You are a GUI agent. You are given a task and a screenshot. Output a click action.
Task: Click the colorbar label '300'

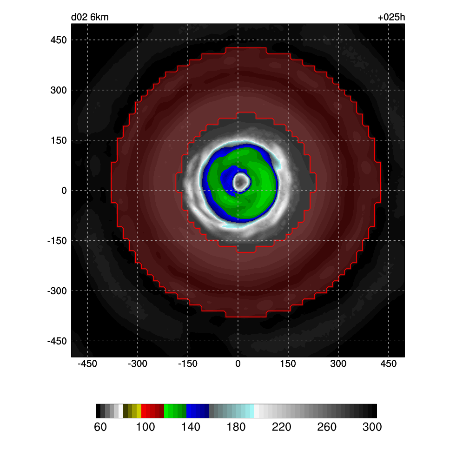click(372, 427)
